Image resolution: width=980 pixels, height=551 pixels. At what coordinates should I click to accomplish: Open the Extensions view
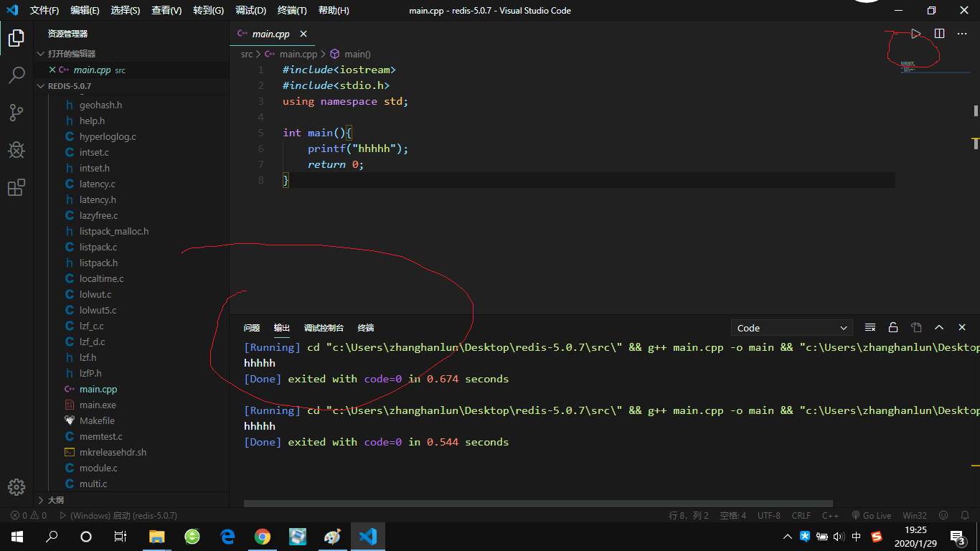click(x=17, y=187)
